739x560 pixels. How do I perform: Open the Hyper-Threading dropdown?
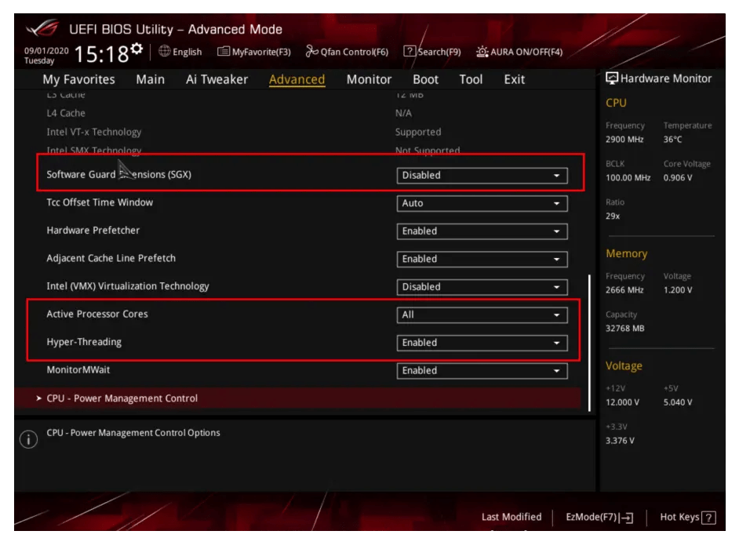pos(482,343)
